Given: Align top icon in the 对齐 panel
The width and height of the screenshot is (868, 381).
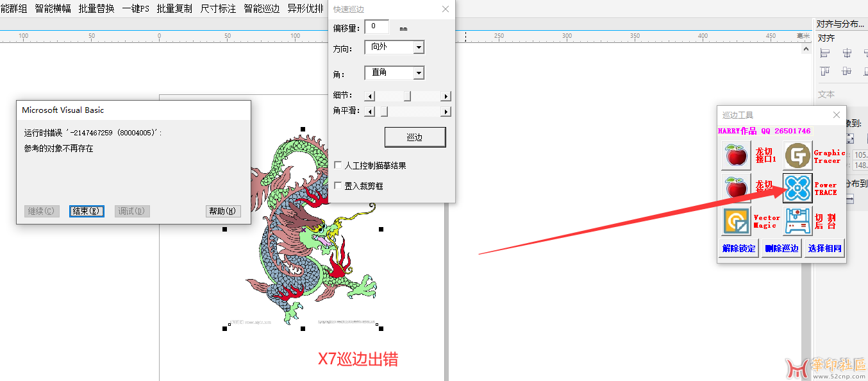Looking at the screenshot, I should pos(825,71).
